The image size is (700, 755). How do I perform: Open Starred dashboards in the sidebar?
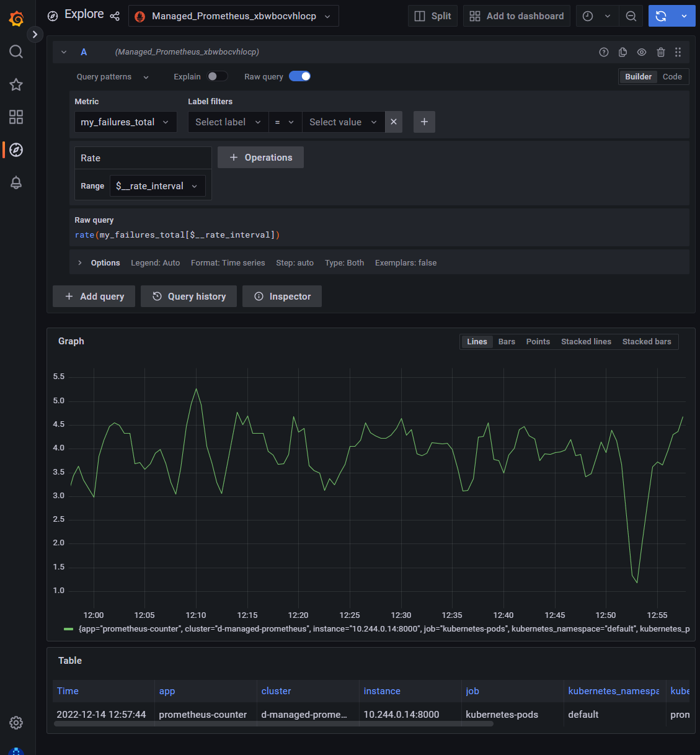tap(16, 84)
